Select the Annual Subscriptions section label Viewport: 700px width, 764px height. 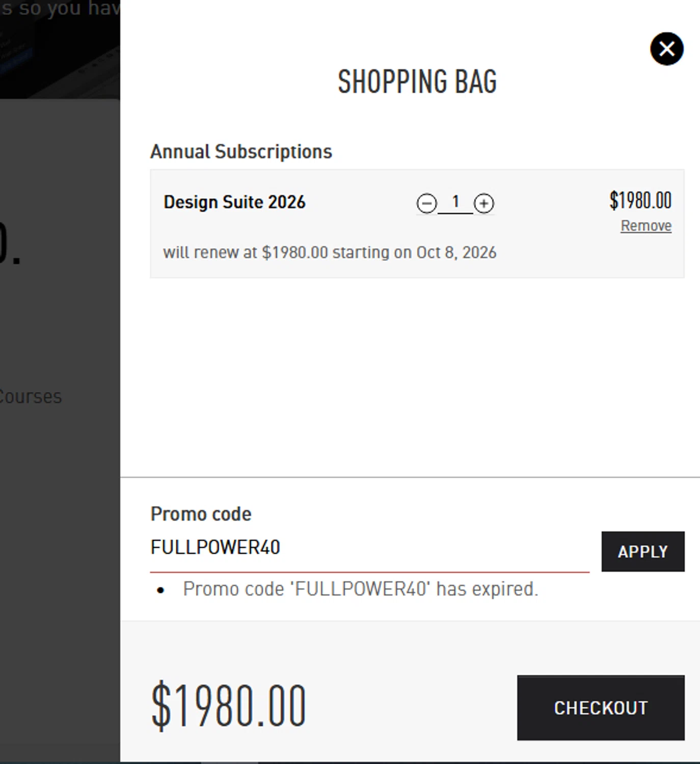tap(241, 152)
